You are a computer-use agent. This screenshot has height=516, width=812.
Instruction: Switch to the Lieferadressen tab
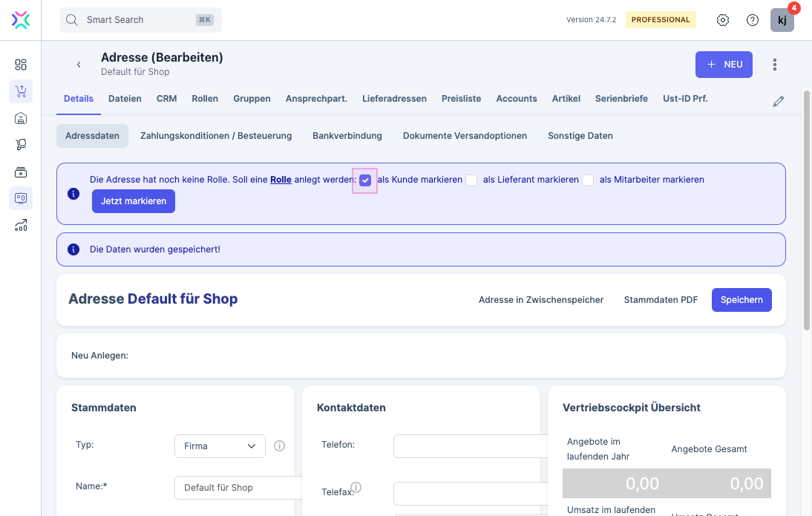coord(394,99)
